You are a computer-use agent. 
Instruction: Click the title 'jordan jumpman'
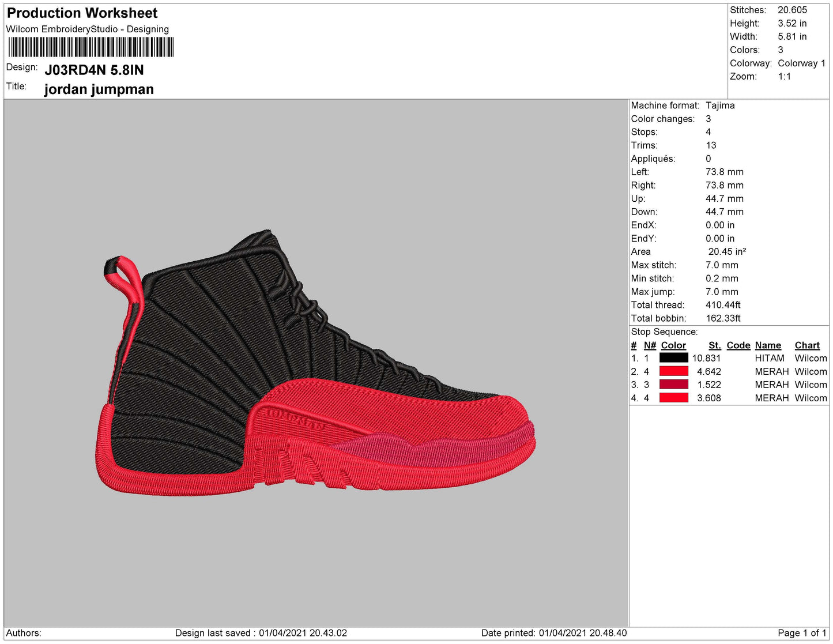click(x=99, y=89)
